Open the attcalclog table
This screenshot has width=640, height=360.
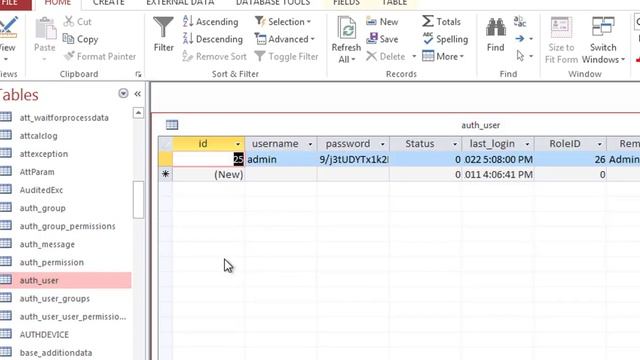tap(38, 136)
